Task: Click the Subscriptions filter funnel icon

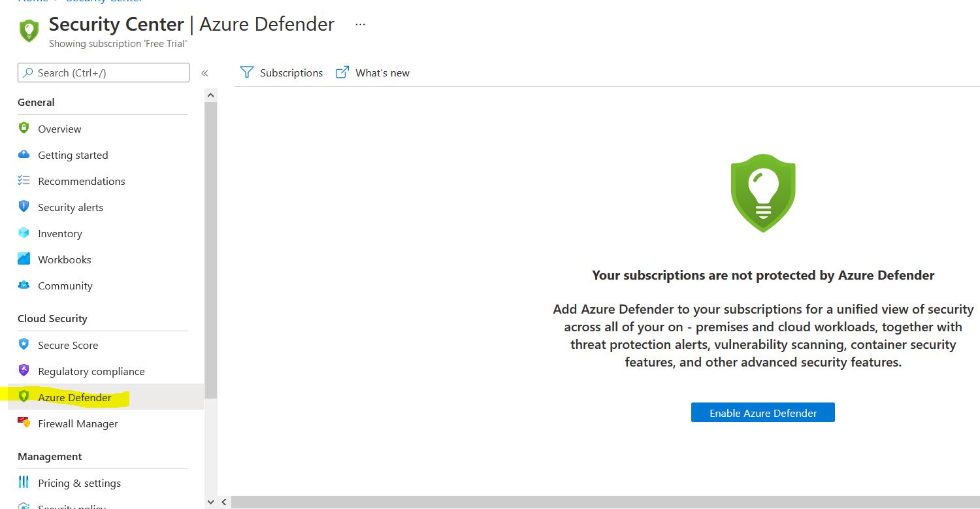Action: pyautogui.click(x=246, y=72)
